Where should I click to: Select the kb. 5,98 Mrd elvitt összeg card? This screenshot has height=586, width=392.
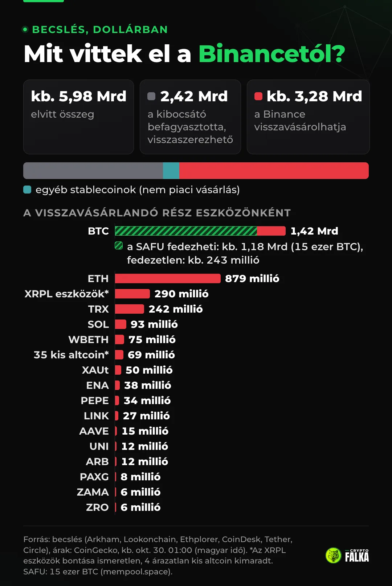coord(78,117)
